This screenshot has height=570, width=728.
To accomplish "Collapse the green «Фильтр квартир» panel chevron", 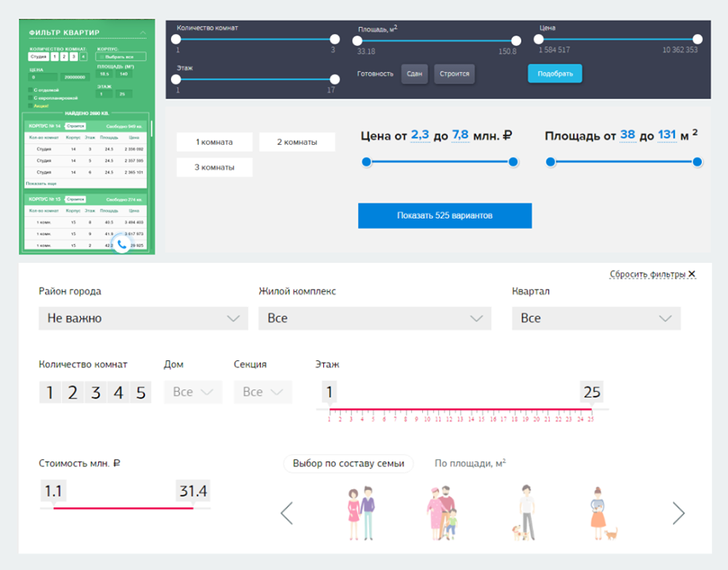I will click(143, 32).
